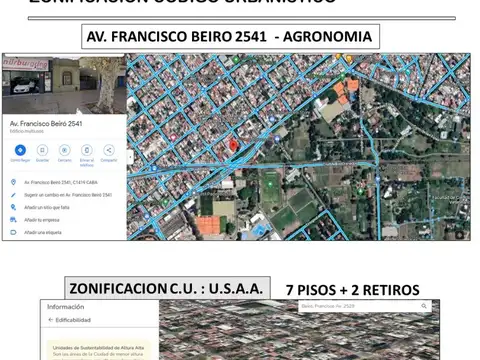The height and width of the screenshot is (360, 480).
Task: Click the Cercano nearby search icon
Action: 65,150
